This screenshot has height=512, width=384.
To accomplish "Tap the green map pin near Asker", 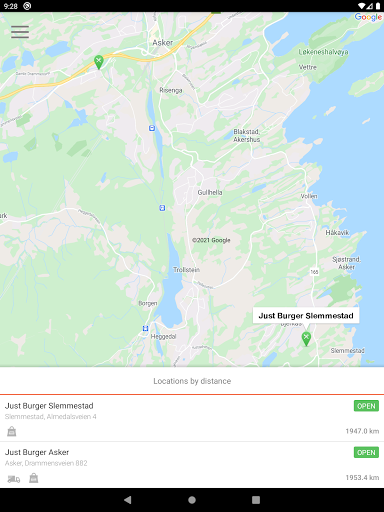I will (x=99, y=62).
